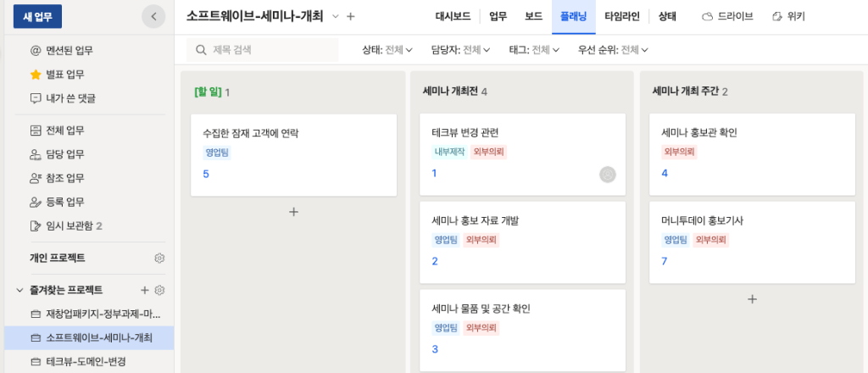Switch to the 상태 tab
This screenshot has width=868, height=373.
(667, 17)
